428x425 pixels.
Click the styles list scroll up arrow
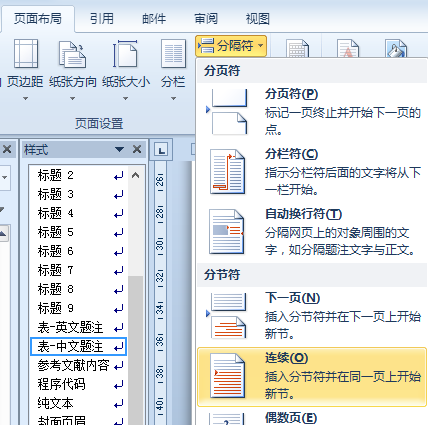(135, 175)
